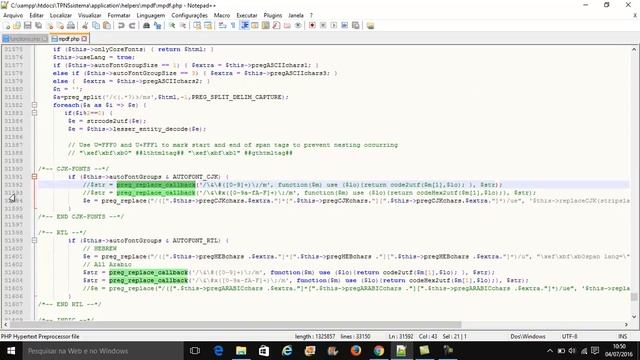Collapse the if fold on line 31583

[34, 113]
